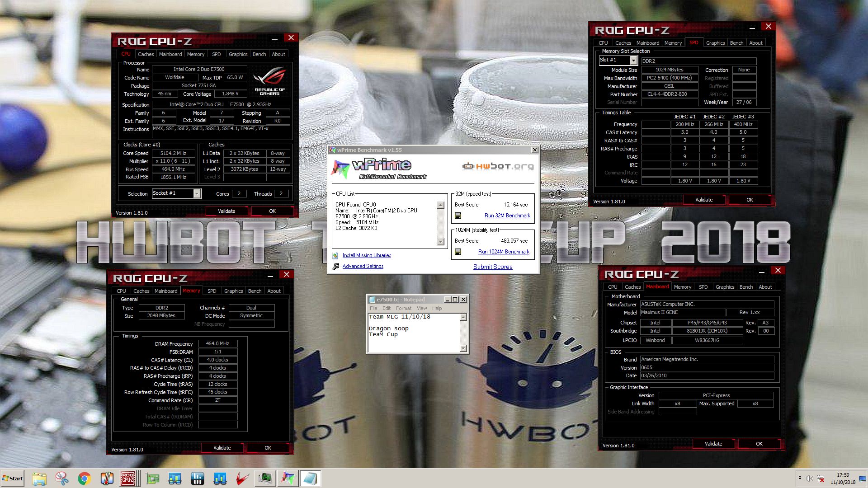Open the monitor graph taskbar icon
Viewport: 868px width, 488px height.
[265, 479]
